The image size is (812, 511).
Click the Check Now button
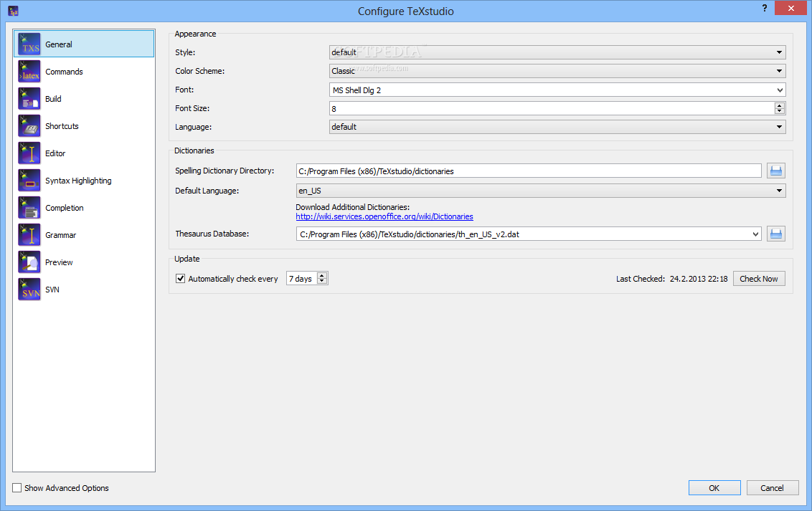pyautogui.click(x=759, y=279)
